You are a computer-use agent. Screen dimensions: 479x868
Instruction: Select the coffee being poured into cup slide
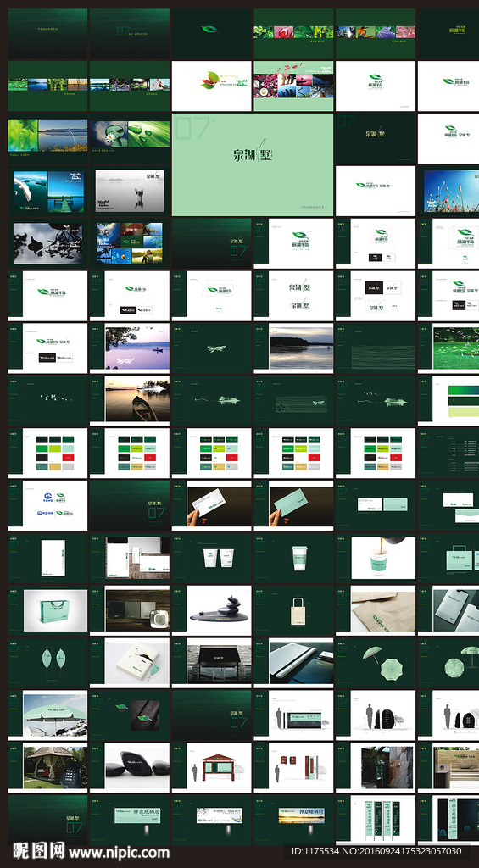click(376, 557)
